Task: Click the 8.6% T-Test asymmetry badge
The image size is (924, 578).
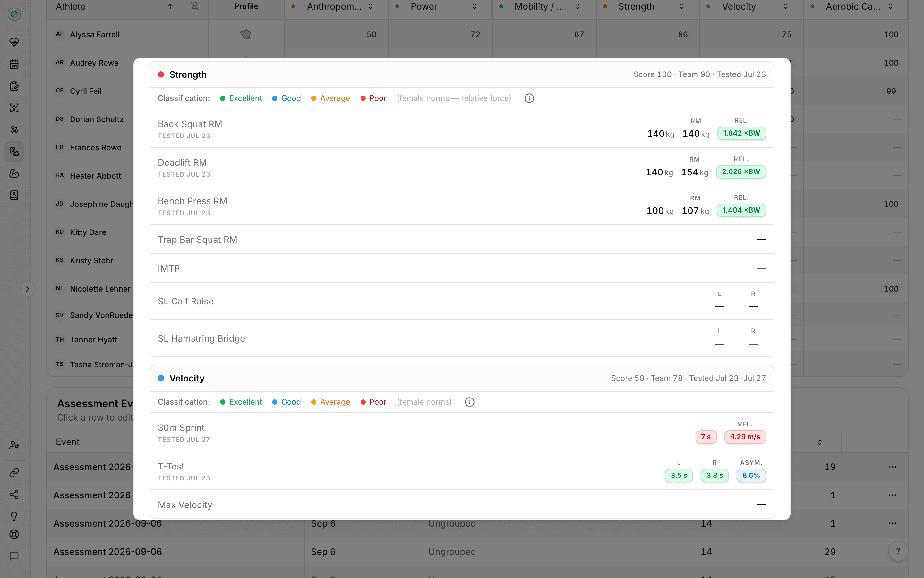Action: (x=751, y=476)
